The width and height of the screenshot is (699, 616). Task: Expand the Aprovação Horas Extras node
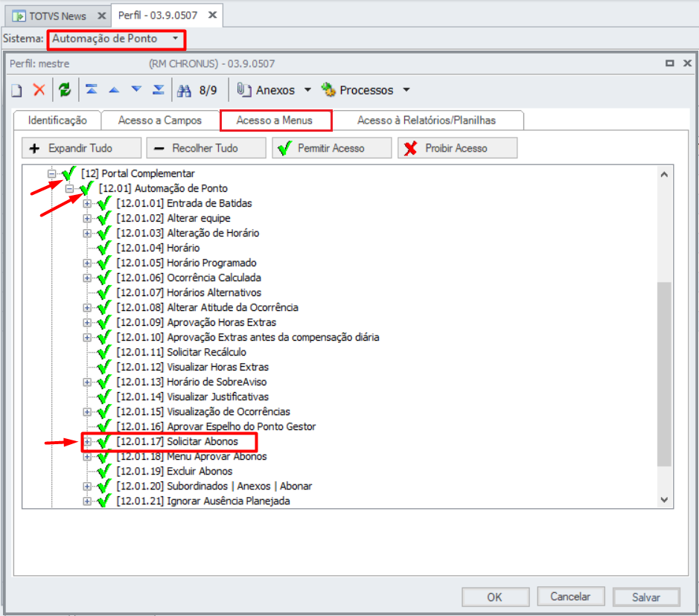click(87, 322)
